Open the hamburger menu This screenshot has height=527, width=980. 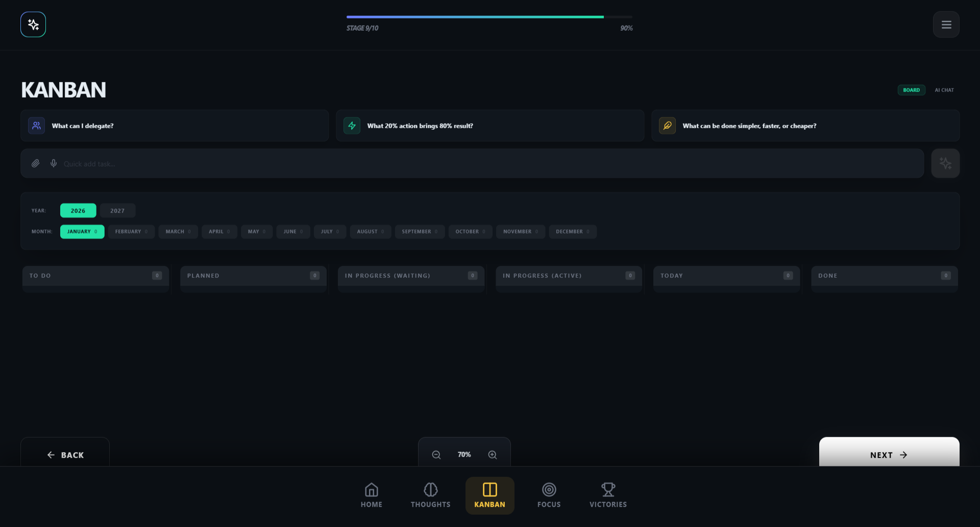[946, 25]
